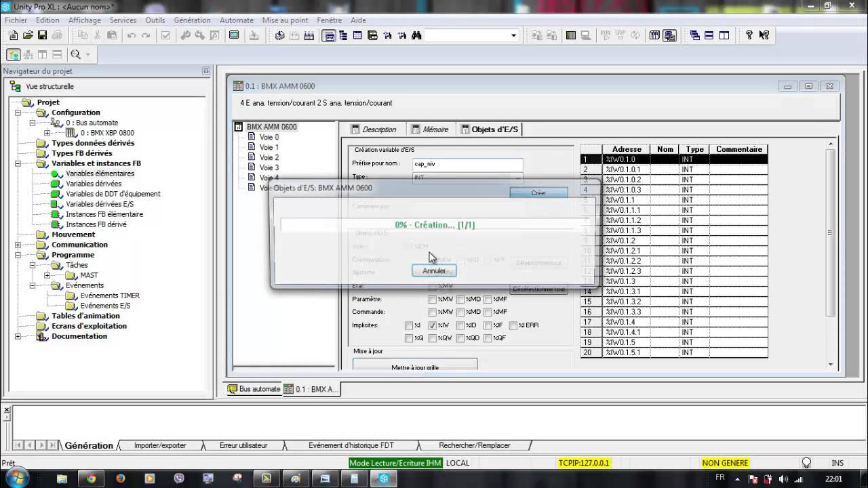Click the What's This pointer help icon
Image resolution: width=868 pixels, height=488 pixels.
[x=764, y=35]
